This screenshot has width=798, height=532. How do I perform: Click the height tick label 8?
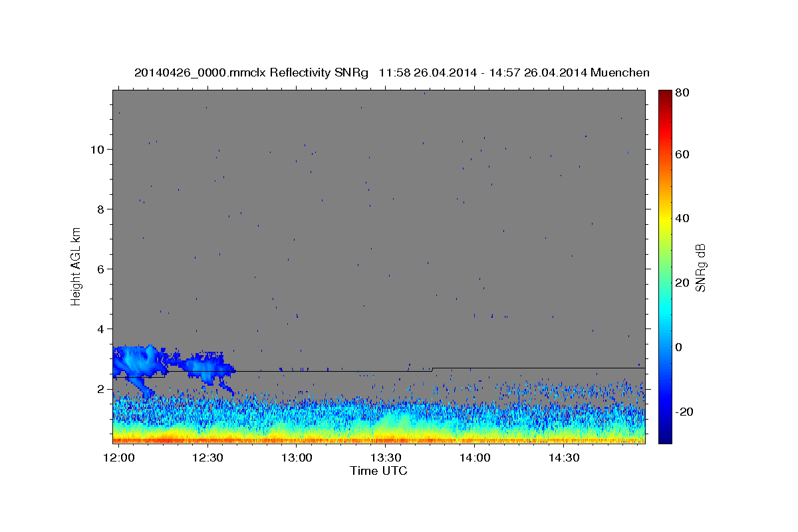(101, 209)
